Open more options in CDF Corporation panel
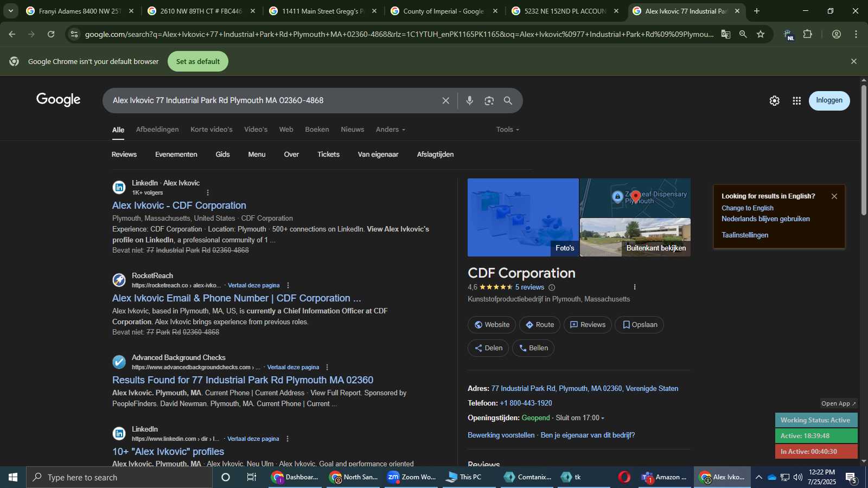868x488 pixels. pyautogui.click(x=635, y=287)
